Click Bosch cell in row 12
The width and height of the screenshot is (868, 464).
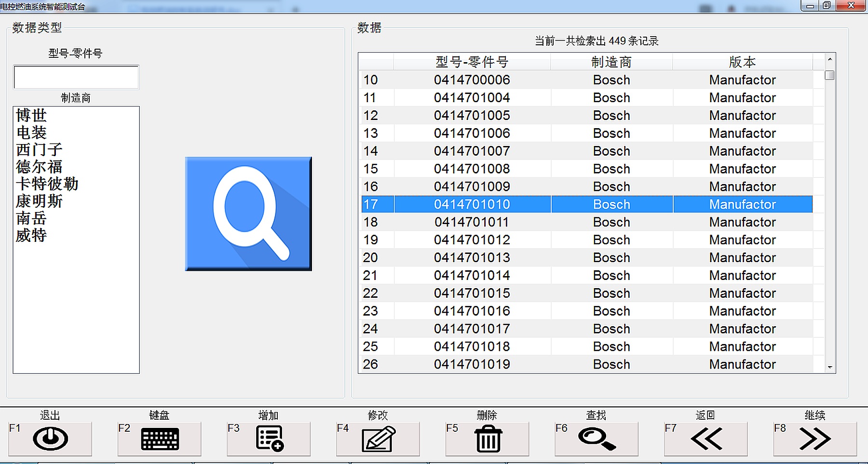[611, 116]
